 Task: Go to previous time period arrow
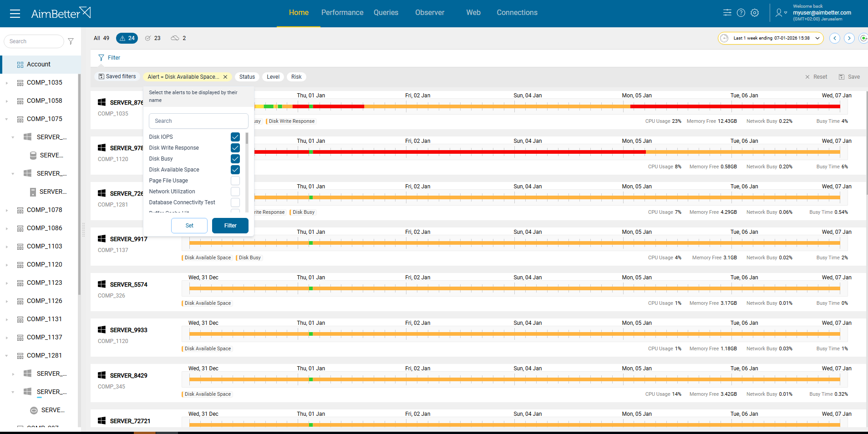[834, 38]
